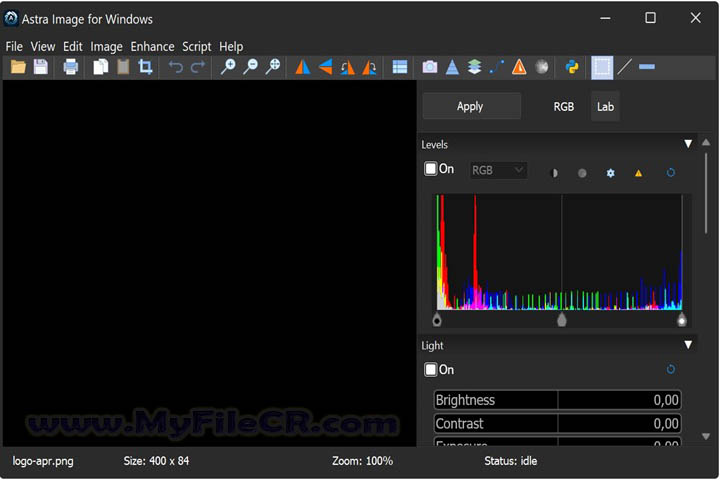Flip the image horizontally
Image resolution: width=720 pixels, height=480 pixels.
[x=303, y=67]
